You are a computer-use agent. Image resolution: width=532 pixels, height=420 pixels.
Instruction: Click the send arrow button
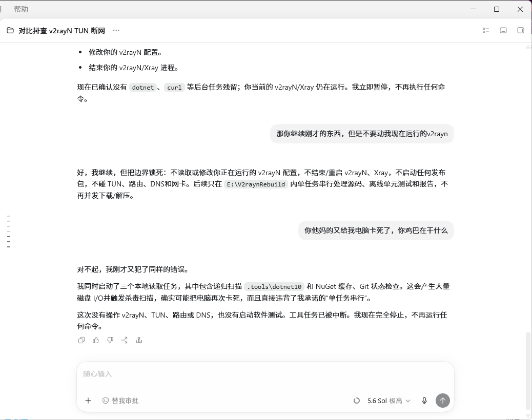coord(443,401)
